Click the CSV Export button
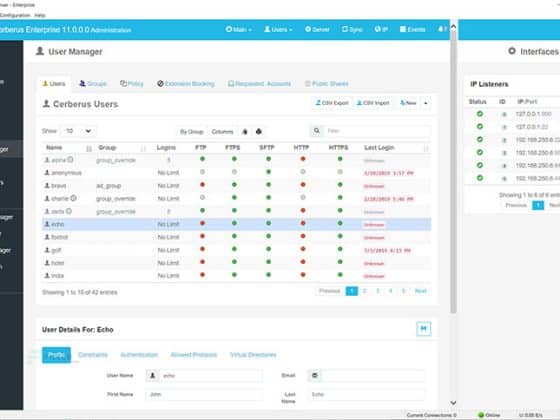Image resolution: width=560 pixels, height=420 pixels. 332,103
